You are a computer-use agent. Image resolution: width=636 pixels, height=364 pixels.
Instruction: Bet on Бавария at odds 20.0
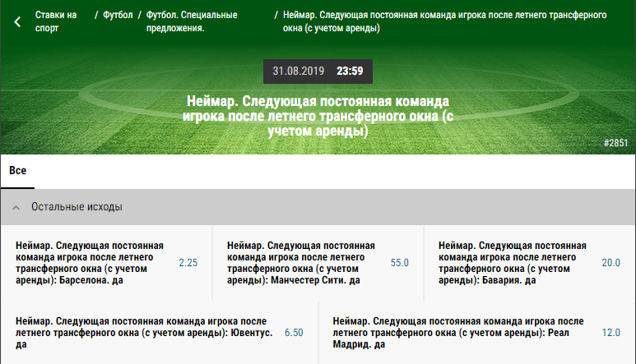pyautogui.click(x=610, y=263)
